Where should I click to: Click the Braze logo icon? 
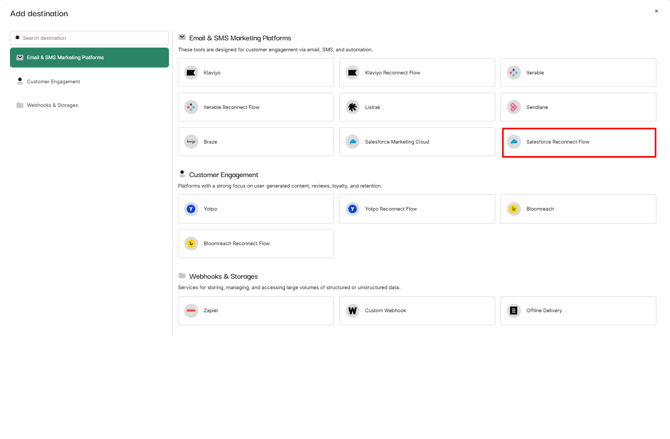(191, 142)
